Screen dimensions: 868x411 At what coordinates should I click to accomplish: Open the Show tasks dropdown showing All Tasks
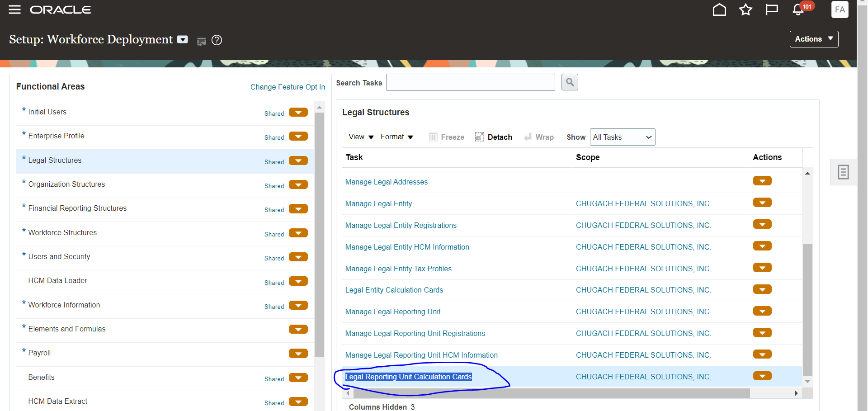pyautogui.click(x=623, y=137)
